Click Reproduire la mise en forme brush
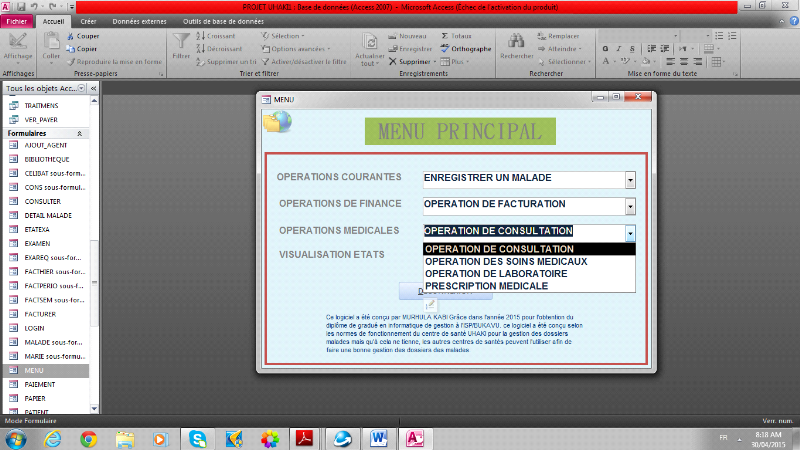This screenshot has height=450, width=800. [114, 62]
